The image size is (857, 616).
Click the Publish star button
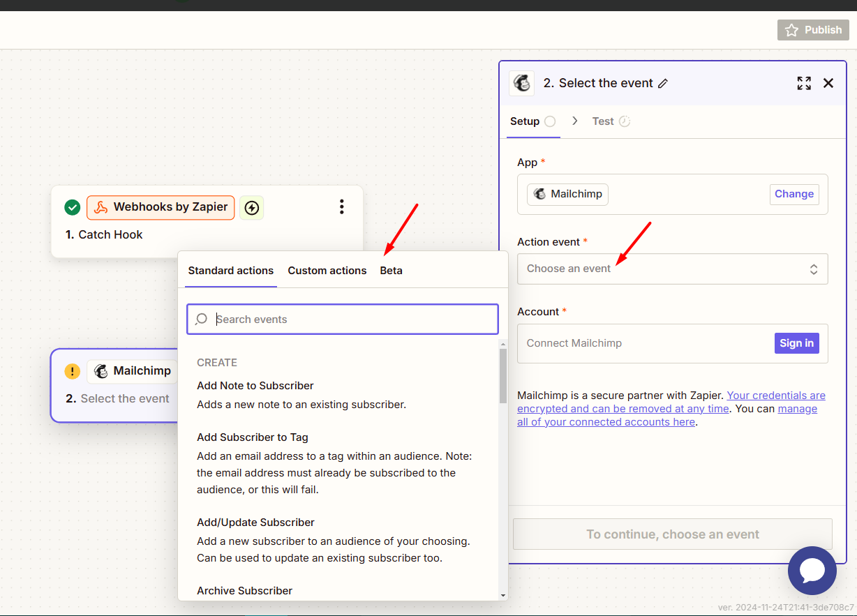point(813,30)
